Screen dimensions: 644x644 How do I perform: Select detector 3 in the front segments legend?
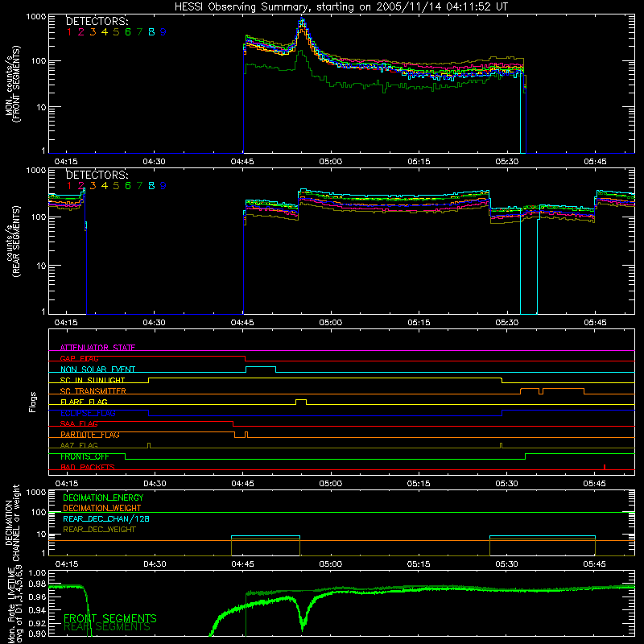(x=93, y=32)
